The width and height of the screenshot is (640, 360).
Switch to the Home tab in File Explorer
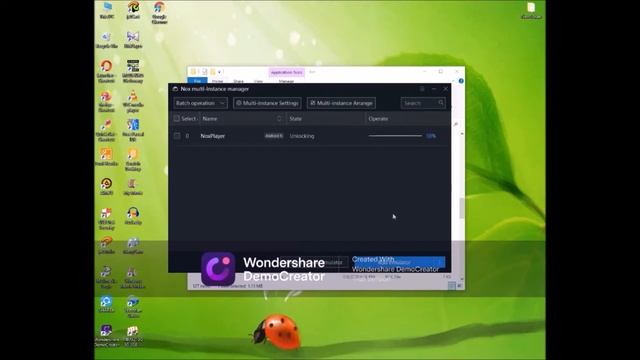click(218, 81)
